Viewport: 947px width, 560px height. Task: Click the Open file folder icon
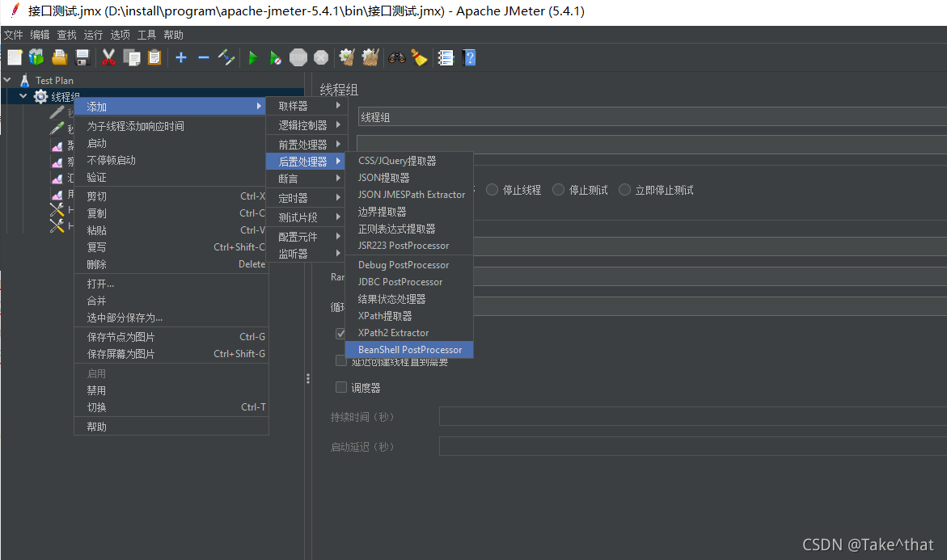(x=59, y=58)
